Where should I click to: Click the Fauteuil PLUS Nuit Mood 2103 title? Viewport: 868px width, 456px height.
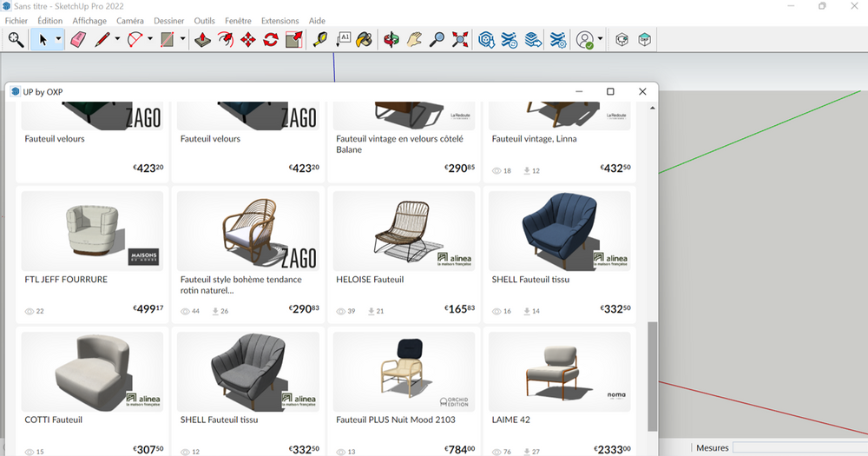tap(396, 420)
